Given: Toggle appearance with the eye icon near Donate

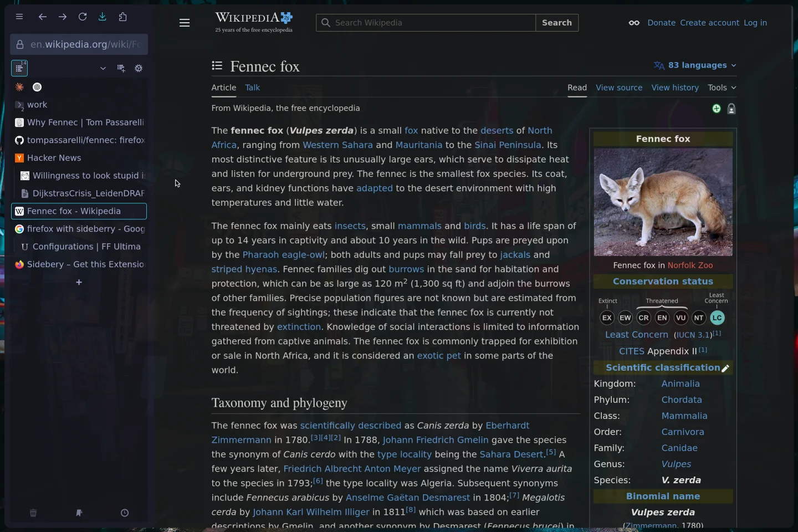Looking at the screenshot, I should pyautogui.click(x=633, y=23).
